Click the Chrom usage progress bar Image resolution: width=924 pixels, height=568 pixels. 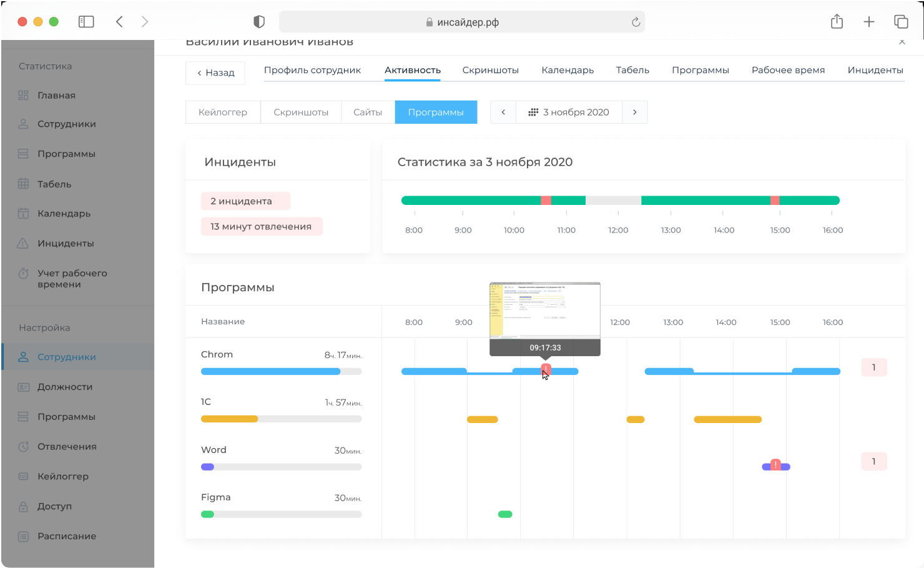click(x=281, y=372)
